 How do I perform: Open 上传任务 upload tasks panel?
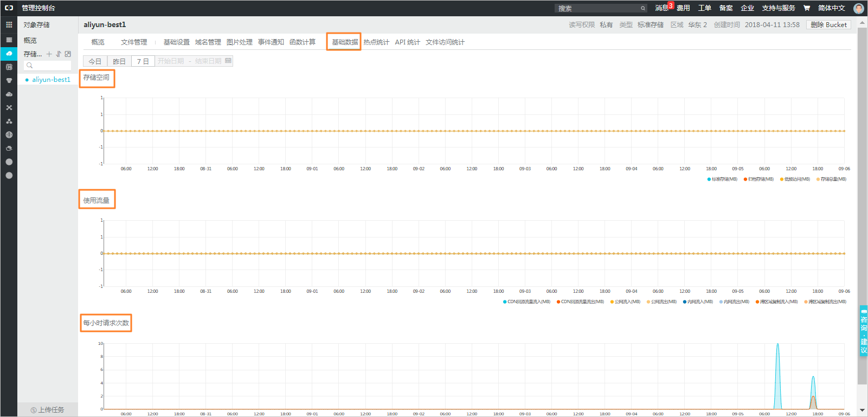click(48, 410)
